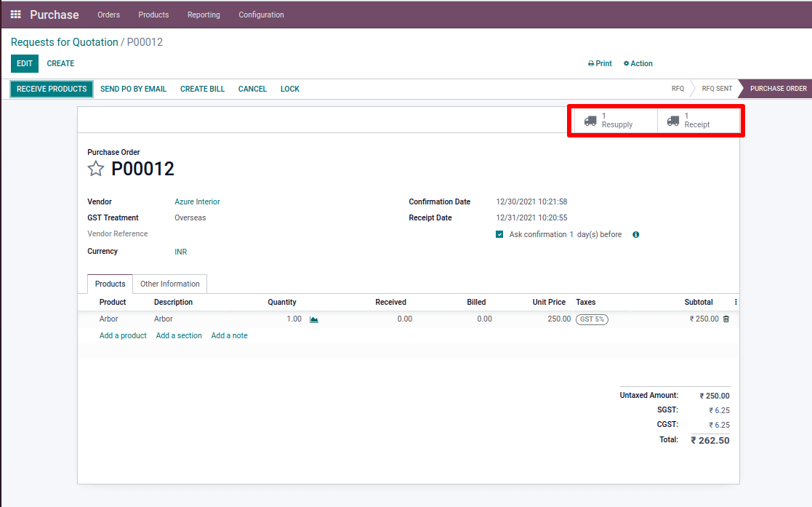The width and height of the screenshot is (812, 507).
Task: Click Add a note link
Action: click(229, 335)
